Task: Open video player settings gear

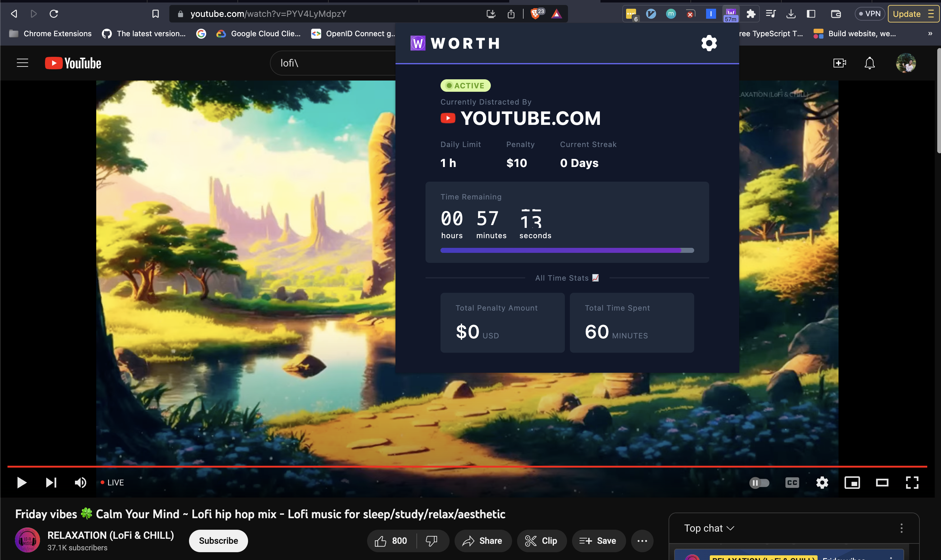Action: (822, 482)
